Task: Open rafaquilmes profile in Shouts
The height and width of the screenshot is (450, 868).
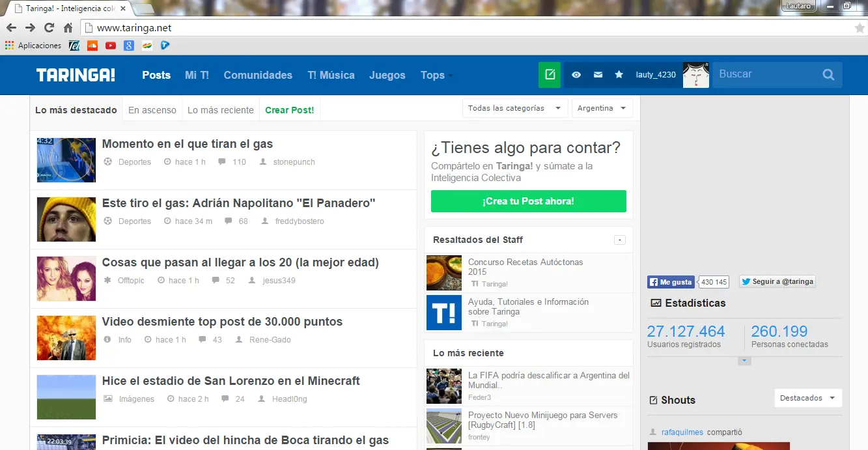Action: click(x=682, y=432)
